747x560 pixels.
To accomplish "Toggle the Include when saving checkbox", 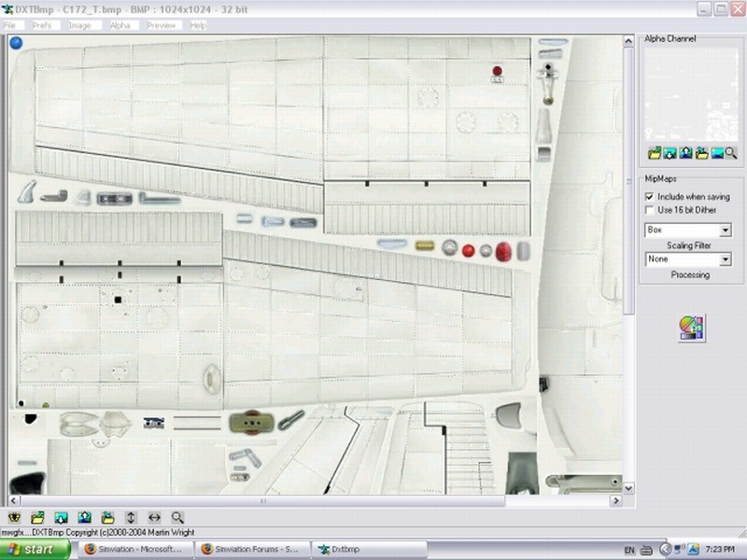I will pos(649,197).
